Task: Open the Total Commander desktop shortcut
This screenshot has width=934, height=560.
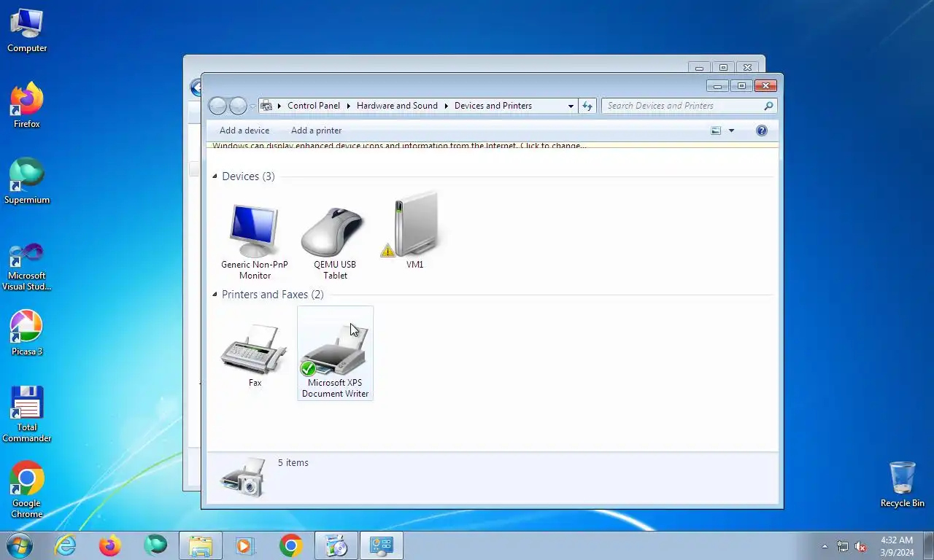Action: tap(27, 414)
